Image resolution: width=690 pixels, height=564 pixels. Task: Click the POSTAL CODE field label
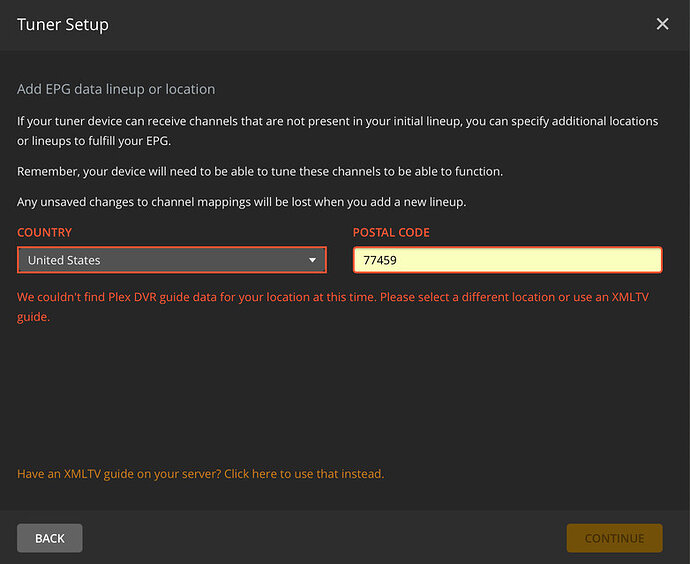click(391, 232)
